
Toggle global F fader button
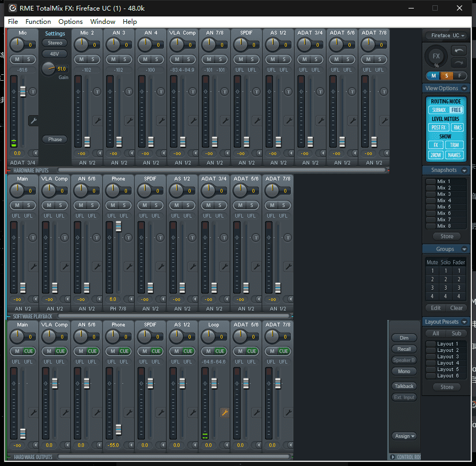coord(460,76)
